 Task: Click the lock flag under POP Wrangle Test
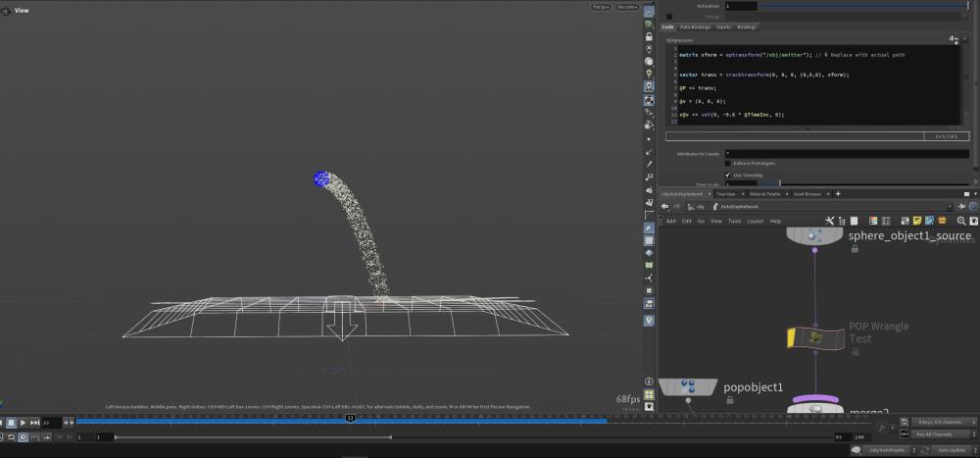click(855, 352)
